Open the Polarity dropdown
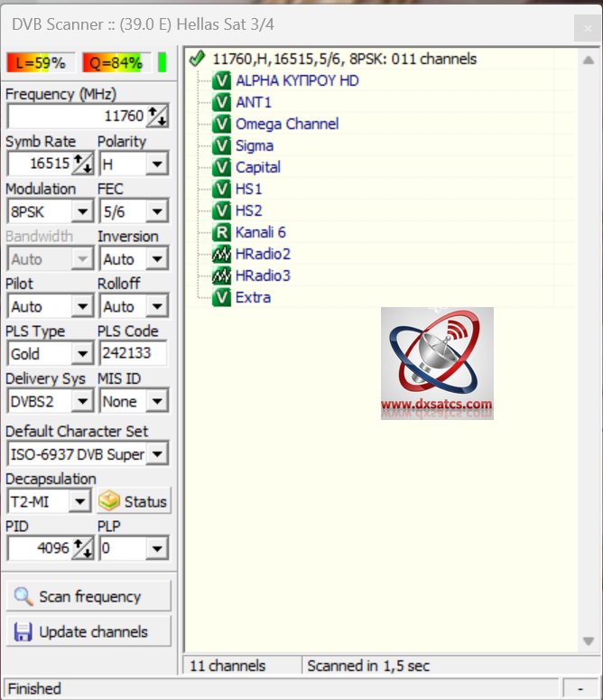 [157, 164]
